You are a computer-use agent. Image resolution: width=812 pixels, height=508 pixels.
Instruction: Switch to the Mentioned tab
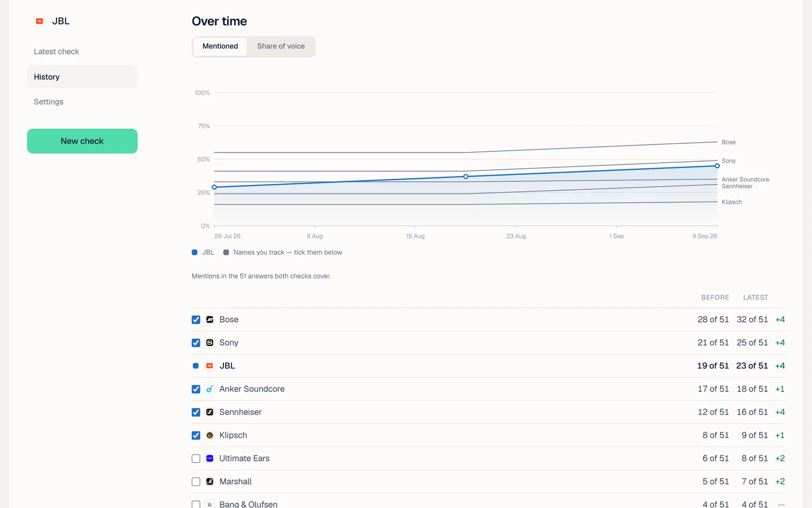tap(220, 47)
